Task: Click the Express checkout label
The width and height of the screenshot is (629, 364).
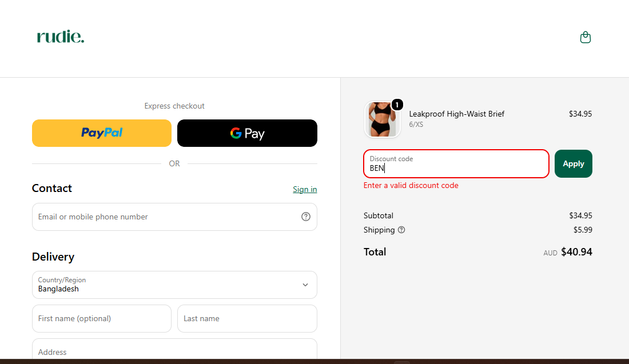Action: (174, 106)
